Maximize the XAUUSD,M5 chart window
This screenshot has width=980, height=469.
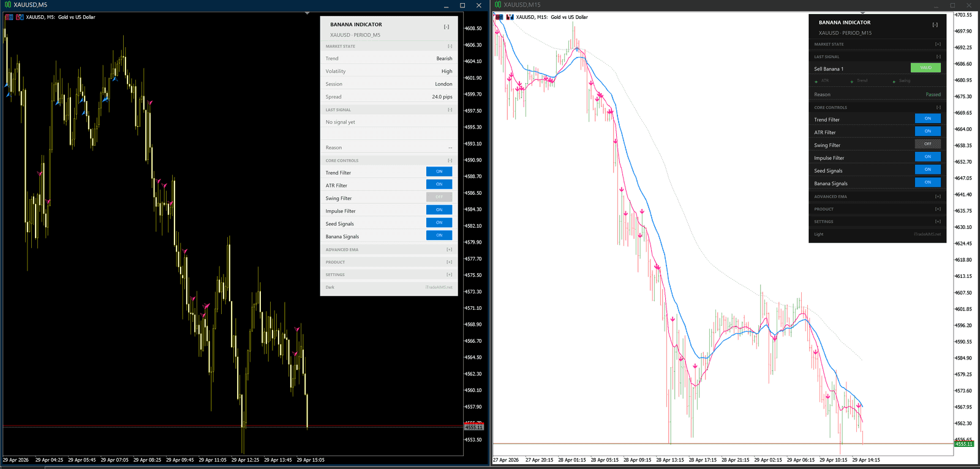click(462, 6)
